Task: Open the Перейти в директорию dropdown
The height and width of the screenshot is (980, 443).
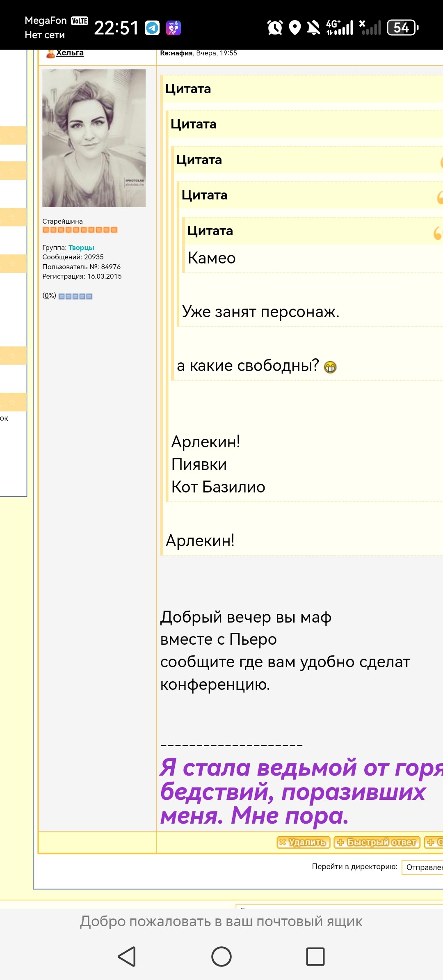Action: point(422,867)
